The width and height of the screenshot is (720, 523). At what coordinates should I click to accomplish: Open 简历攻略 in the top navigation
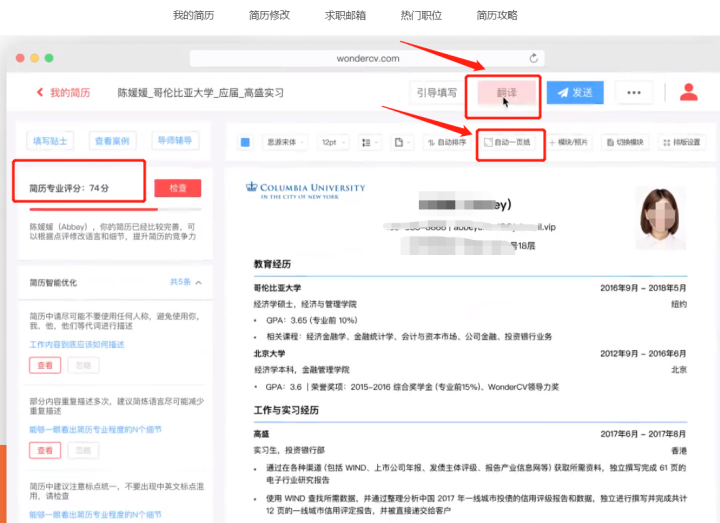497,16
